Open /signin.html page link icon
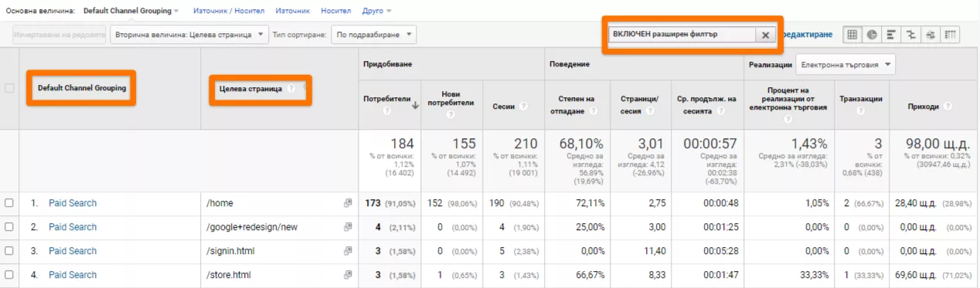 pos(348,251)
